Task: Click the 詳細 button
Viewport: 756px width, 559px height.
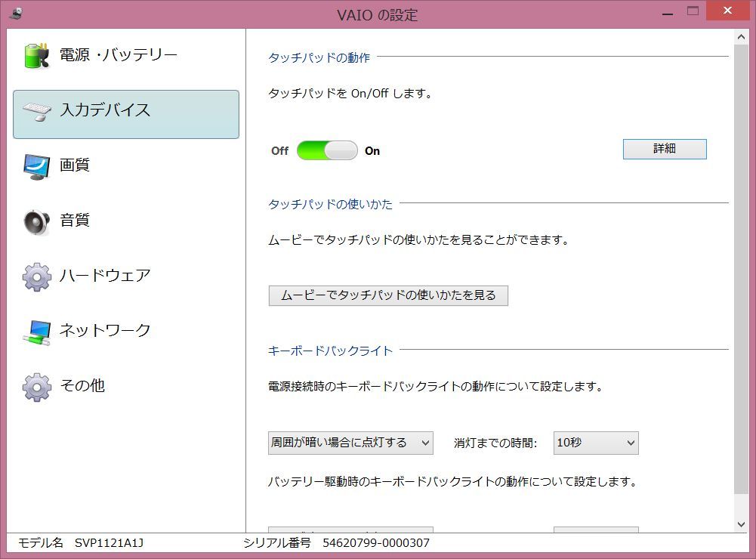Action: point(665,149)
